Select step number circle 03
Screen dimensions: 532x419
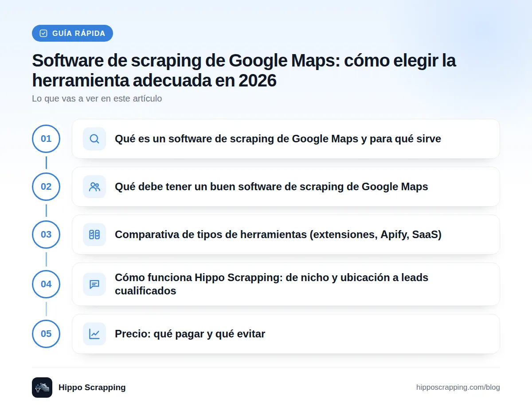[x=46, y=235]
